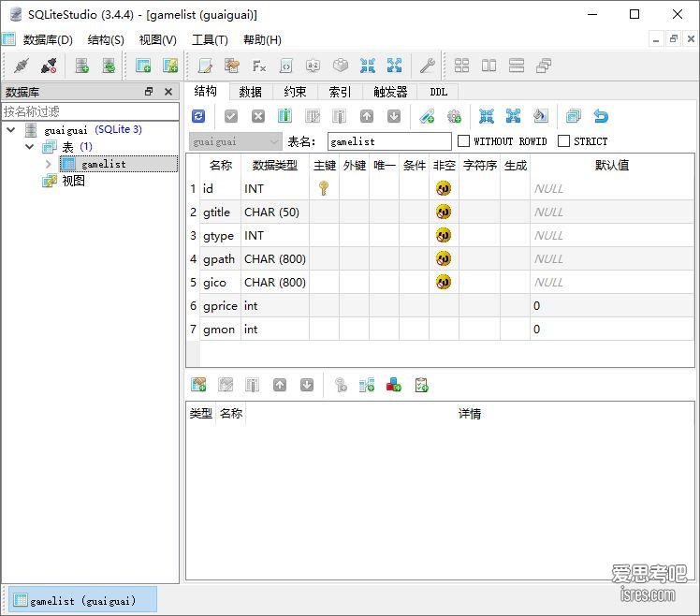Screen dimensions: 700x616
Task: Collapse the guaiguai database node
Action: coord(11,130)
